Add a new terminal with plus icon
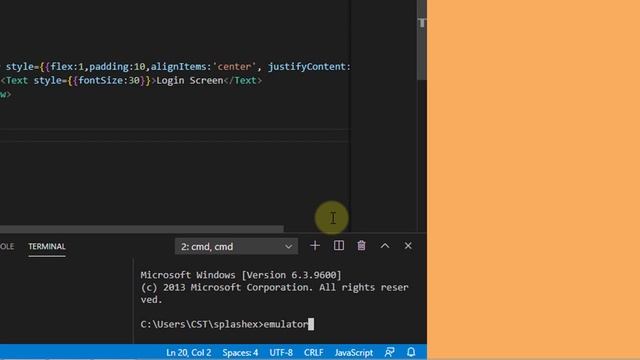The height and width of the screenshot is (360, 640). point(315,246)
